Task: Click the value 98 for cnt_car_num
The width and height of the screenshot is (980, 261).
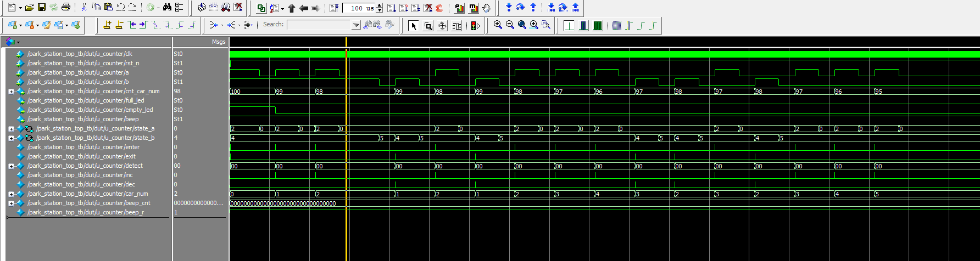Action: click(x=177, y=91)
